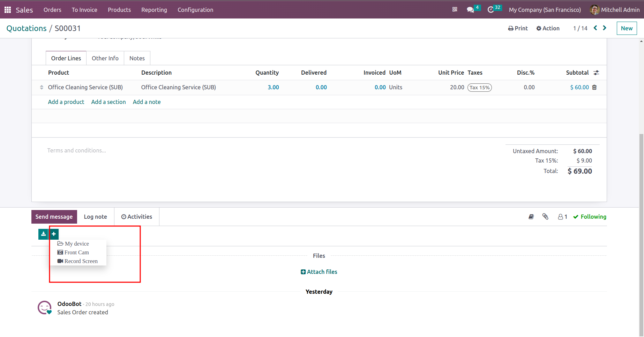
Task: Open the activities clock icon
Action: point(491,10)
